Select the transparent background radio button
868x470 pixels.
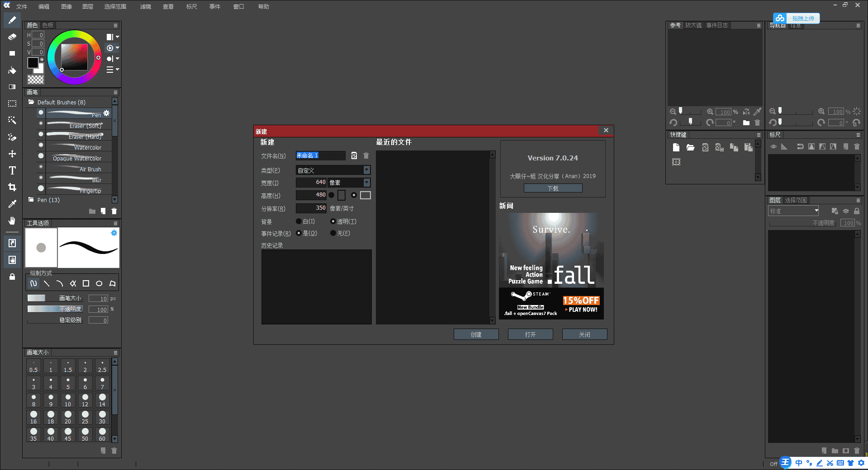pos(333,221)
